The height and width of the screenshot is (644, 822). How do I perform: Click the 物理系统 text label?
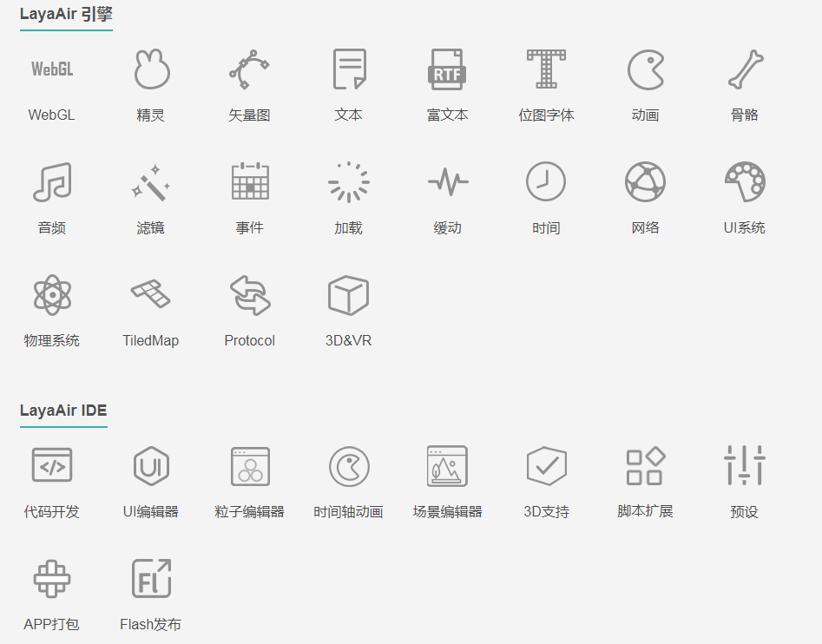point(51,340)
